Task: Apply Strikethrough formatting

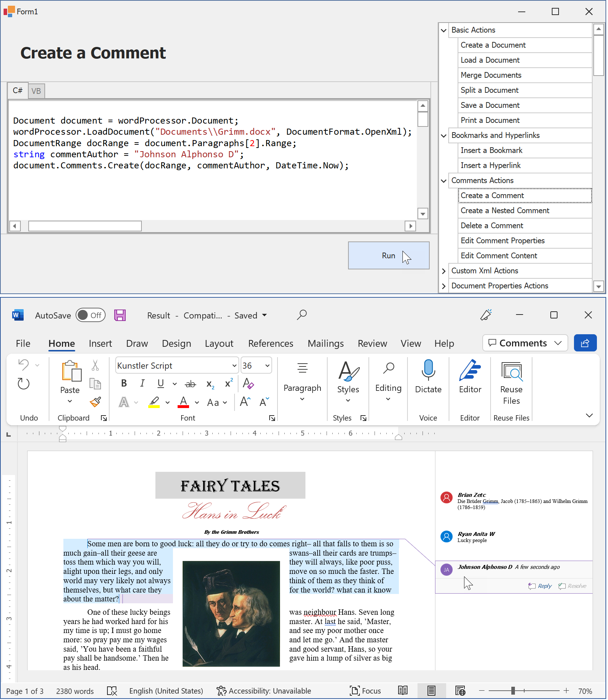Action: [x=190, y=384]
